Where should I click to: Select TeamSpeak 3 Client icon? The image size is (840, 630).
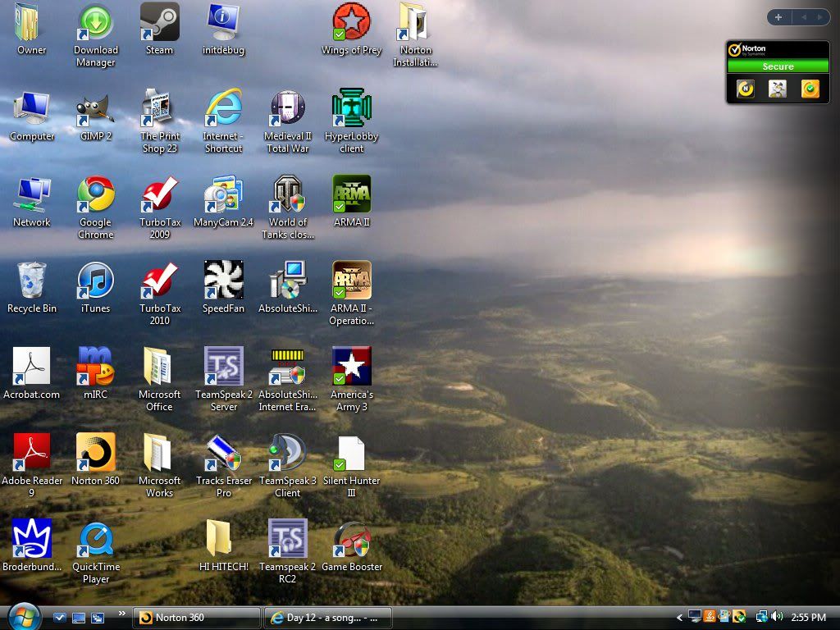(x=287, y=452)
